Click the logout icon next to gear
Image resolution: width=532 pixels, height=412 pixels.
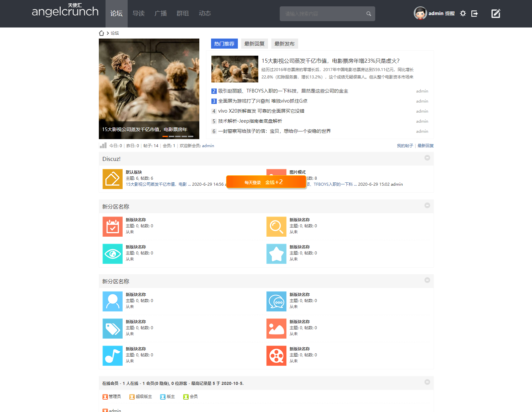tap(474, 13)
